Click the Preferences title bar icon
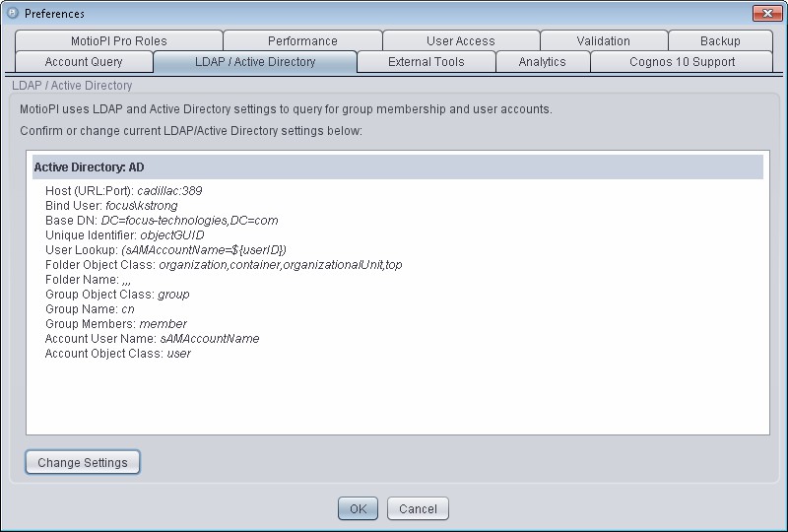The height and width of the screenshot is (532, 788). [12, 13]
